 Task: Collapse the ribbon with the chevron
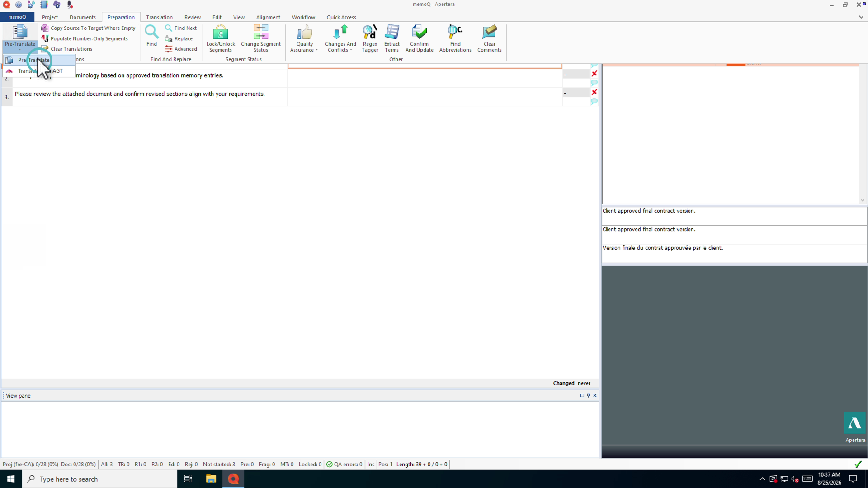pos(861,17)
